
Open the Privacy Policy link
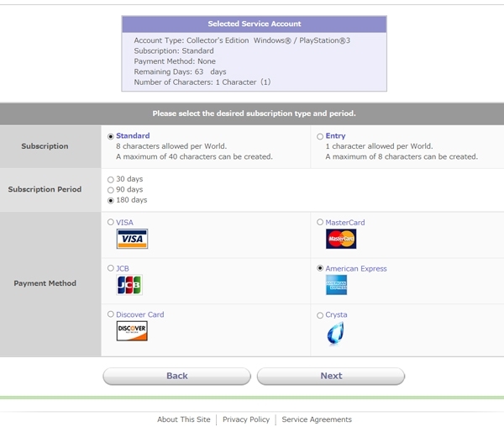tap(246, 419)
